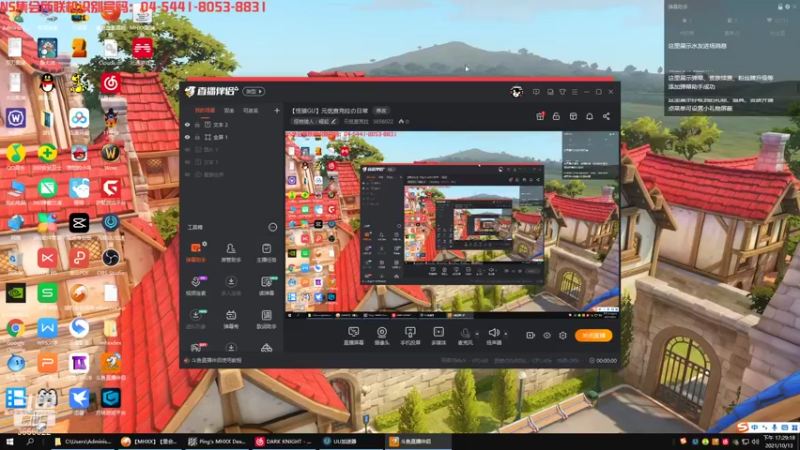Viewport: 800px width, 450px height.
Task: Switch to UU加速器 taskbar window
Action: point(351,441)
